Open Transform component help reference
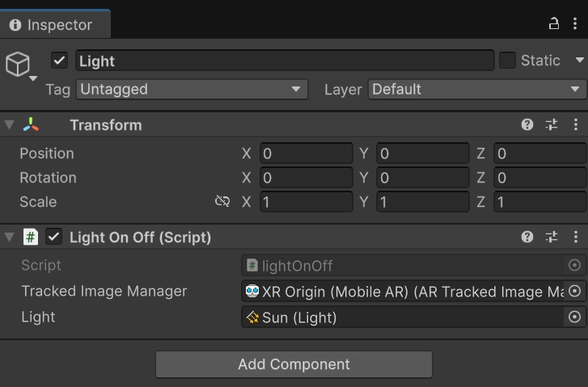Viewport: 588px width, 387px height. (x=527, y=124)
